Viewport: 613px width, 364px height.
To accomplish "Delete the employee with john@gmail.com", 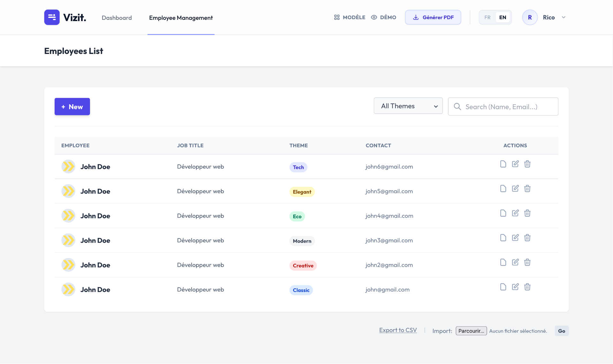I will (x=527, y=287).
